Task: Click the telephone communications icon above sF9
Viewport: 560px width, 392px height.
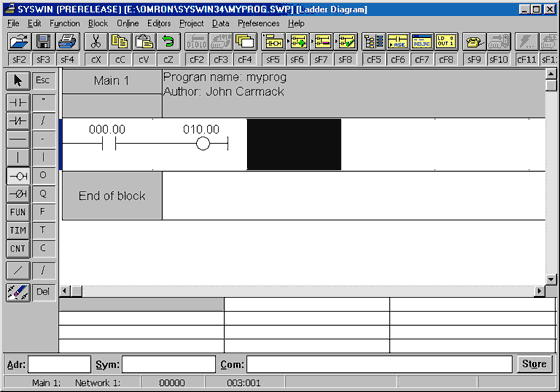Action: pos(474,41)
